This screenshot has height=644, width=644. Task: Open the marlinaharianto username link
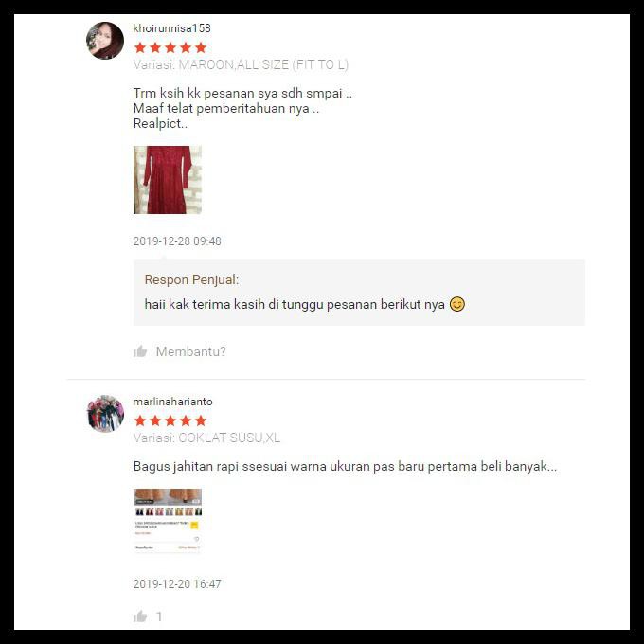[x=173, y=402]
